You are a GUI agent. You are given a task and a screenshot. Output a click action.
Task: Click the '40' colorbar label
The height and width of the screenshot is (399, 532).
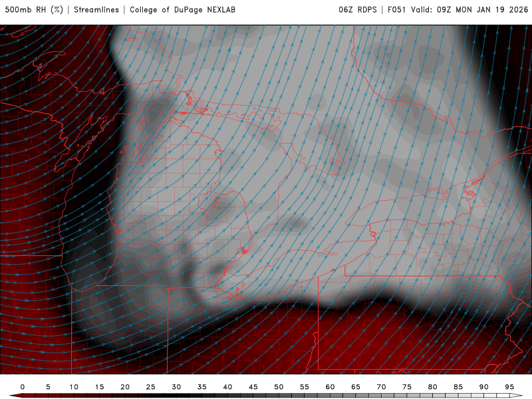227,387
